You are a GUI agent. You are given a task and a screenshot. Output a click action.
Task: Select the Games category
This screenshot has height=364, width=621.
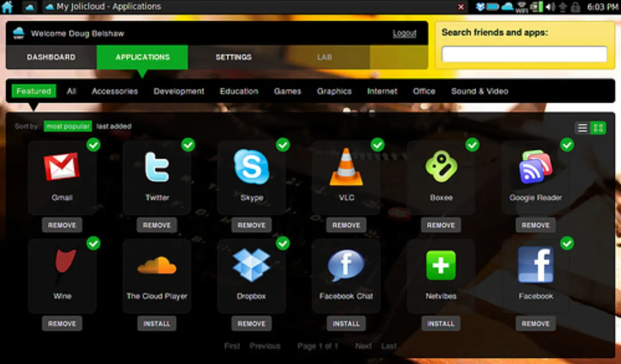[287, 91]
